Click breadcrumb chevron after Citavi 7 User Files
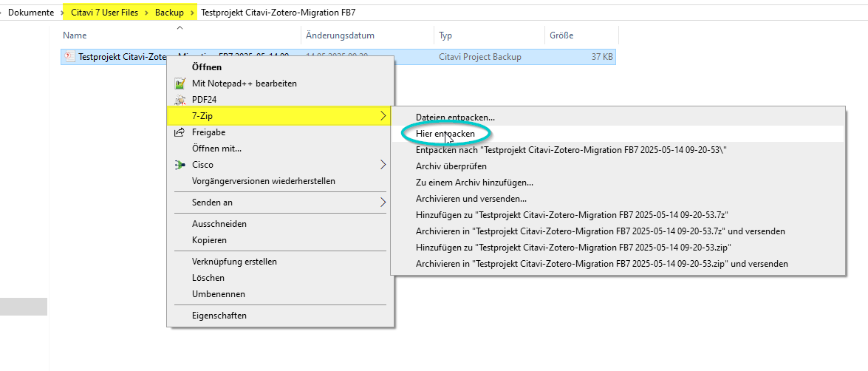 click(x=147, y=12)
